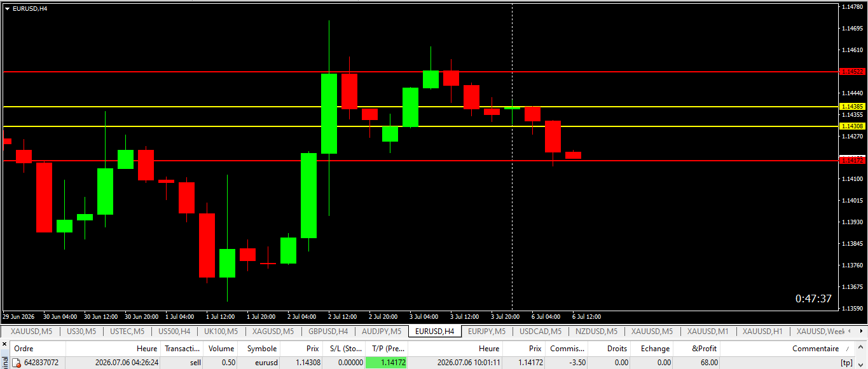Go to the UK100,M5 chart tab
The image size is (868, 369).
(x=221, y=331)
